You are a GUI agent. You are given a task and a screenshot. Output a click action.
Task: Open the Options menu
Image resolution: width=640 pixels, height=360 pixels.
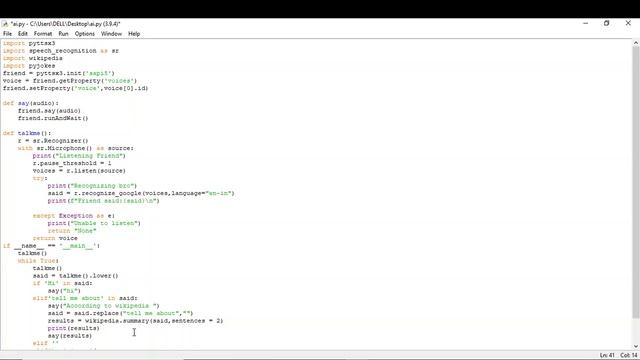click(84, 34)
